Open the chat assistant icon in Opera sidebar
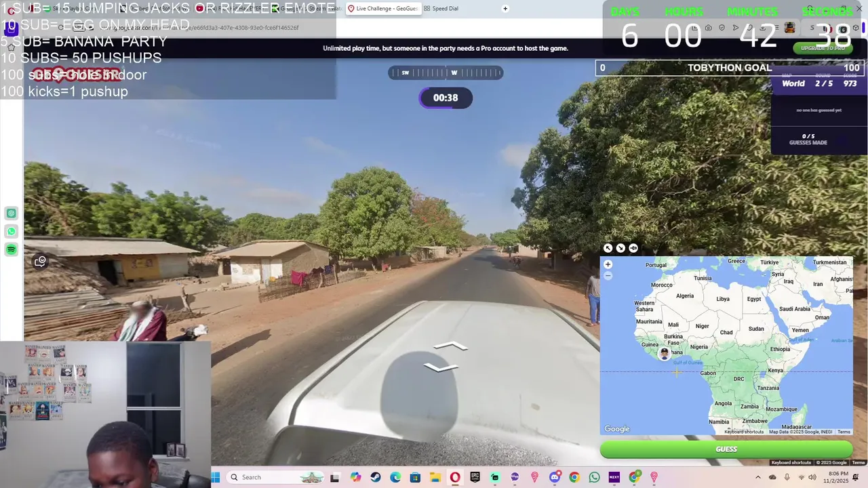This screenshot has width=868, height=488. [12, 213]
